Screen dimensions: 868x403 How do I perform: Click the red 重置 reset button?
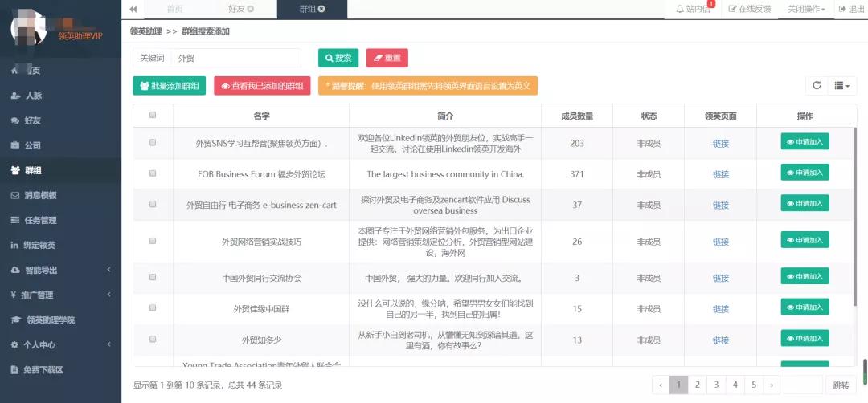[387, 58]
